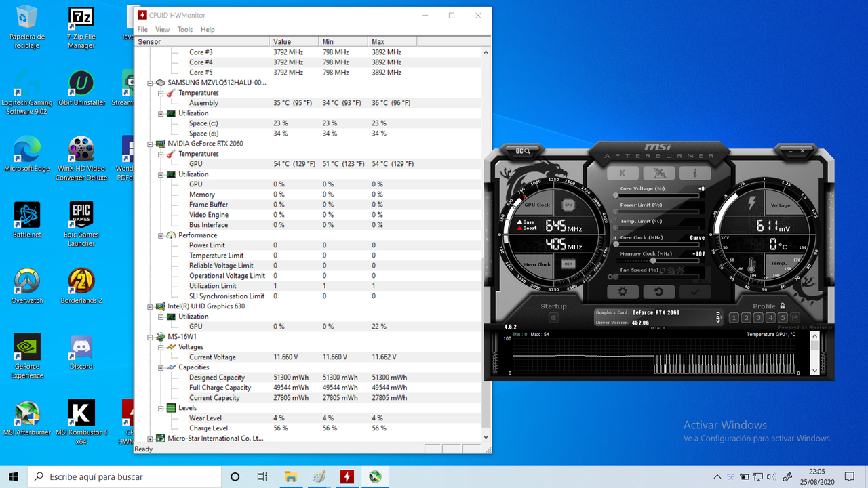
Task: Open MSI Kombustor 4 x64 desktop icon
Action: pos(81,422)
